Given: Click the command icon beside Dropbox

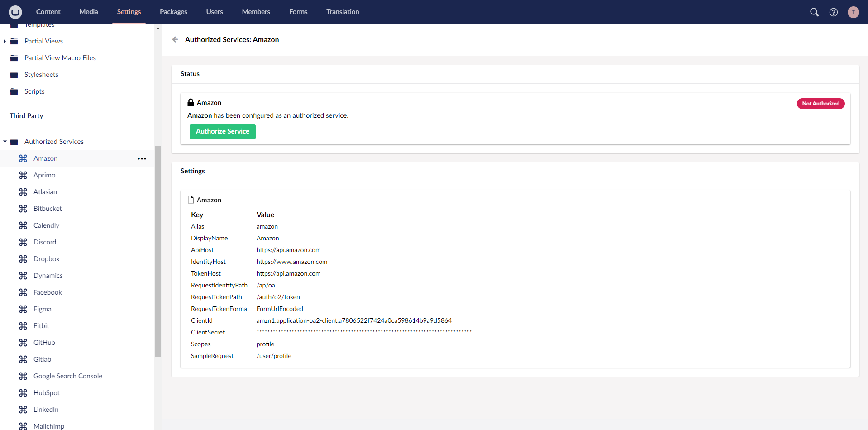Looking at the screenshot, I should point(23,259).
